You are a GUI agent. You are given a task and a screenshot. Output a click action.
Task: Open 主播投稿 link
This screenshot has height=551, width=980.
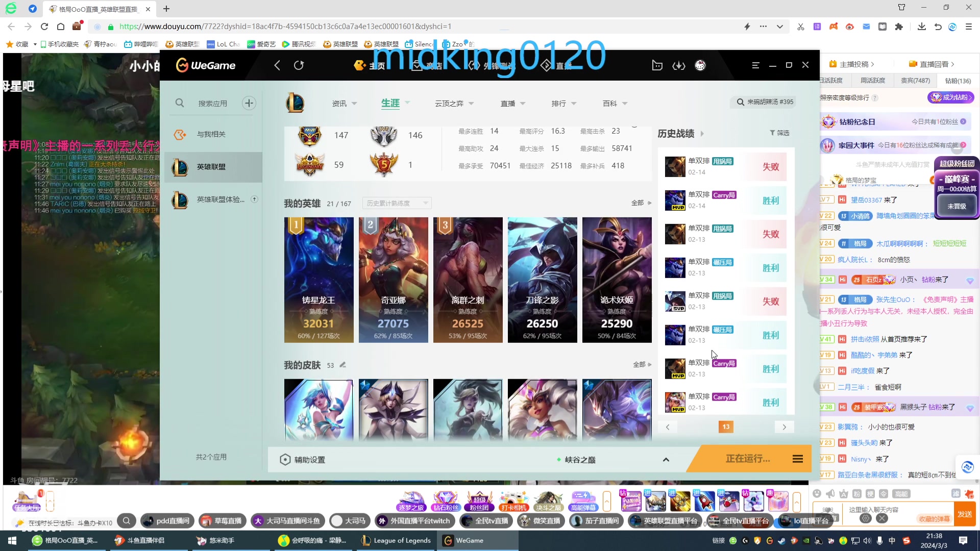click(x=852, y=64)
